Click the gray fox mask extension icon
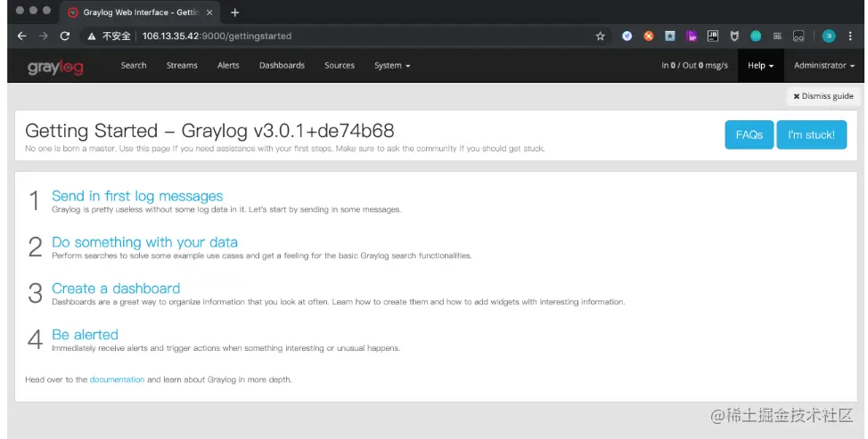Screen dimensions: 868x439 [x=734, y=36]
